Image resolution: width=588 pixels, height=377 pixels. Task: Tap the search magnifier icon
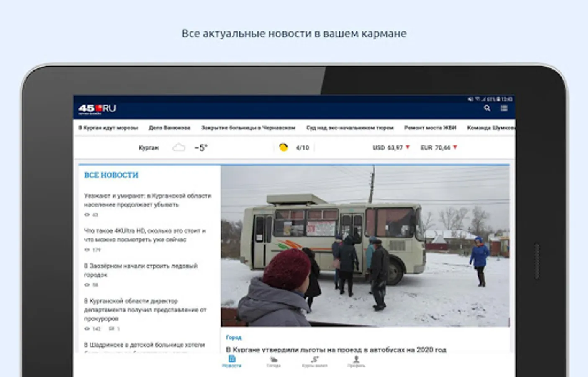(x=487, y=108)
